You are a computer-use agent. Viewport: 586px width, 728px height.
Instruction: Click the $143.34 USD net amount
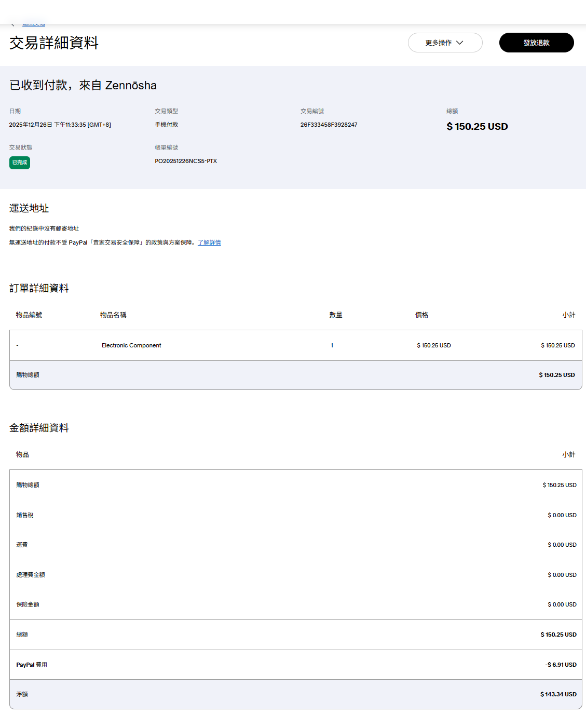pyautogui.click(x=558, y=694)
